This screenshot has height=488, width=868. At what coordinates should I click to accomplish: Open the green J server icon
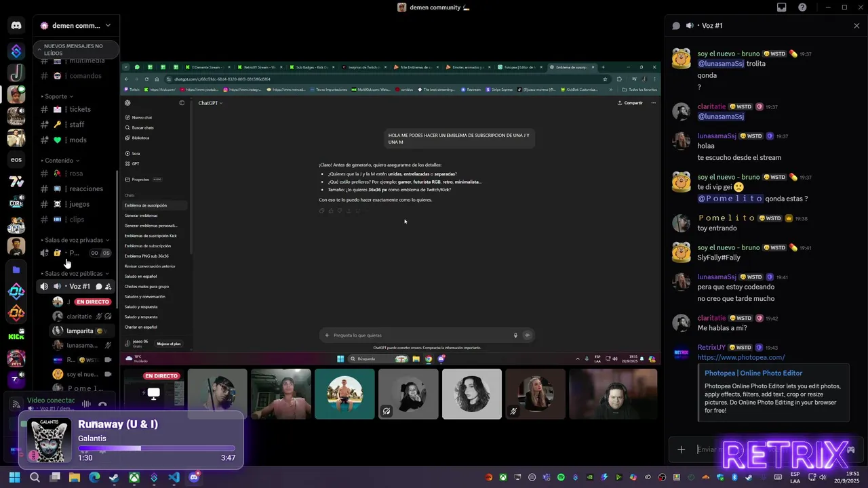click(16, 73)
